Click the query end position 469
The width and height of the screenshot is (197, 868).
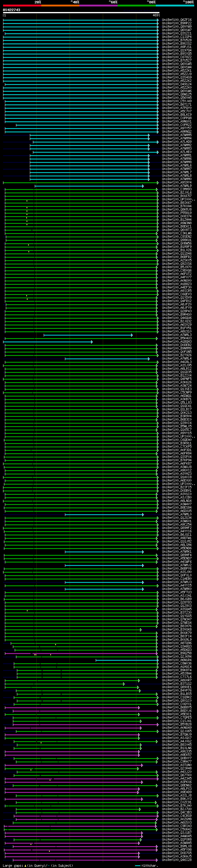tap(155, 15)
